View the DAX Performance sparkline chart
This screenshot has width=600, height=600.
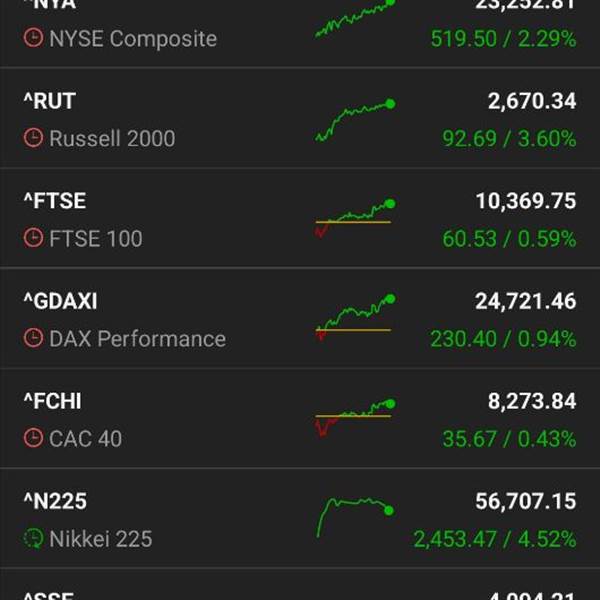click(354, 318)
